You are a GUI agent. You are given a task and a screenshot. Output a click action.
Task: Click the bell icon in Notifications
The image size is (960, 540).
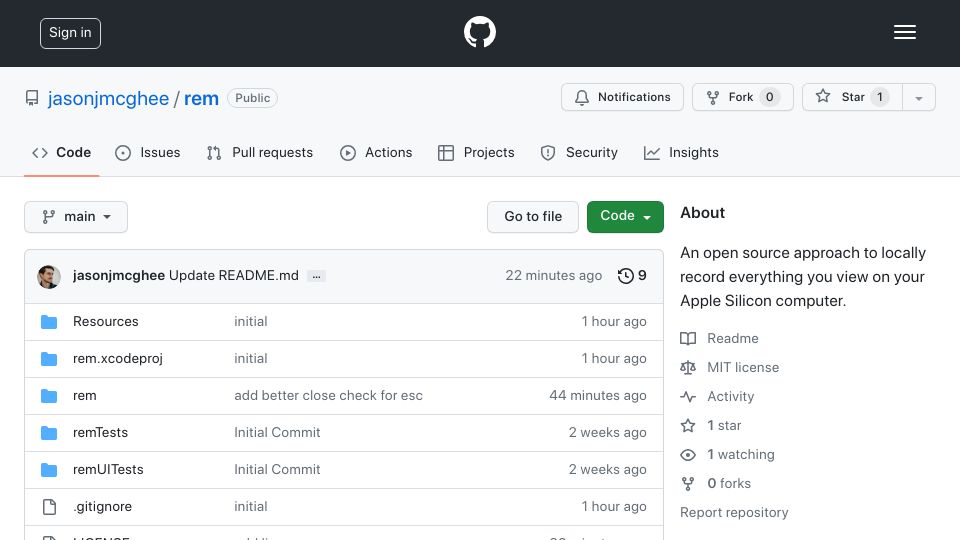pyautogui.click(x=582, y=97)
